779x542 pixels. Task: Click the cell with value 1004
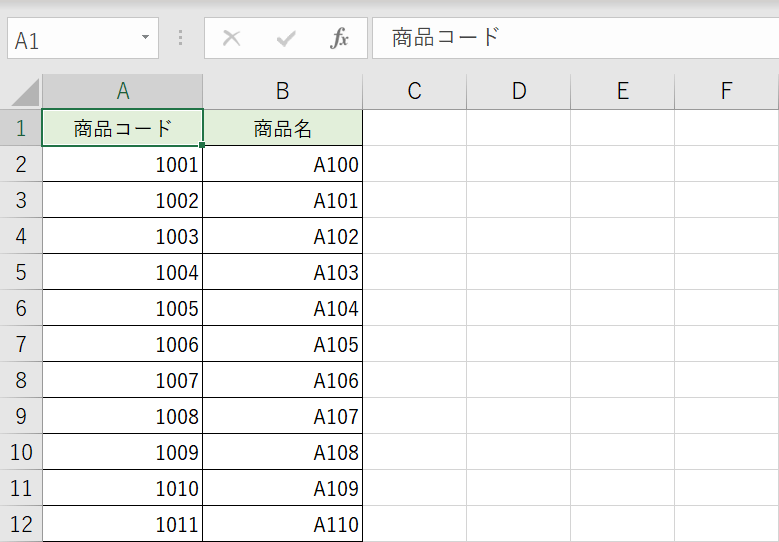(x=123, y=272)
